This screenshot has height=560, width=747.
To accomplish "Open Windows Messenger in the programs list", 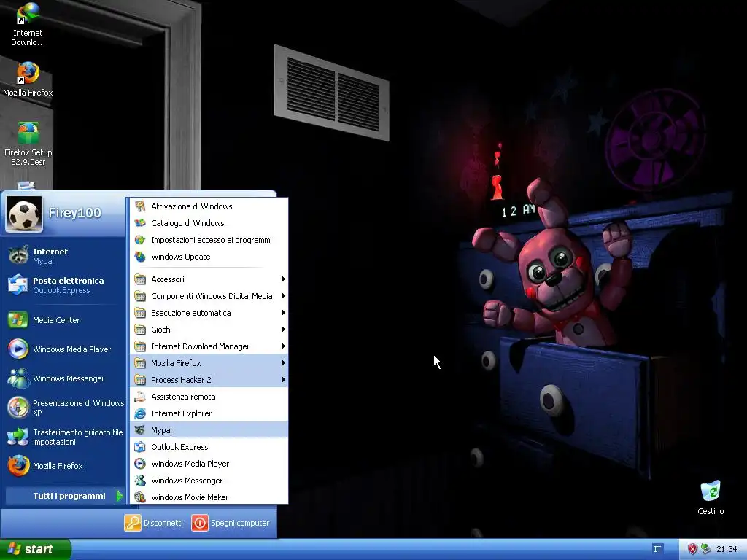I will click(x=209, y=480).
